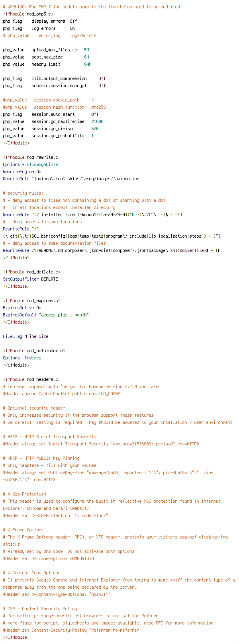Click 'zlib.output_compression' setting
239x644 pixels.
(54, 78)
